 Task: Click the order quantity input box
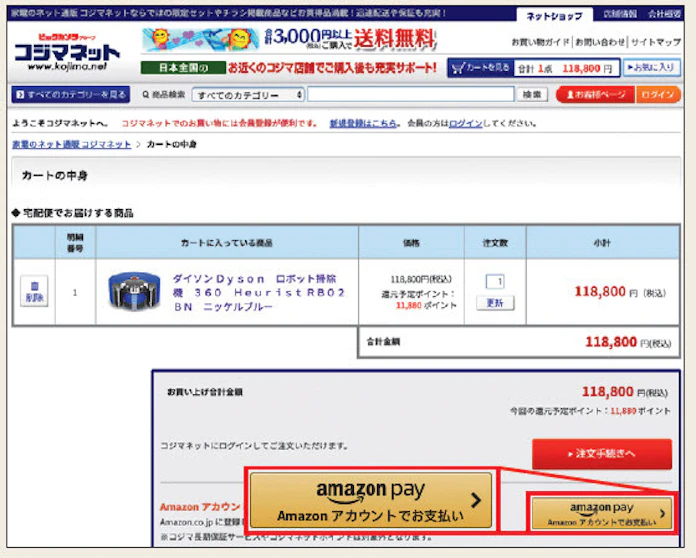pos(495,281)
